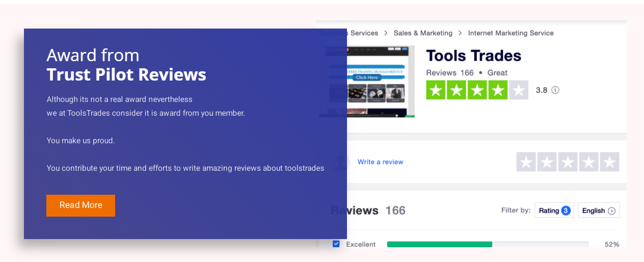Click the orange Read More button
This screenshot has height=262, width=644.
[x=81, y=205]
